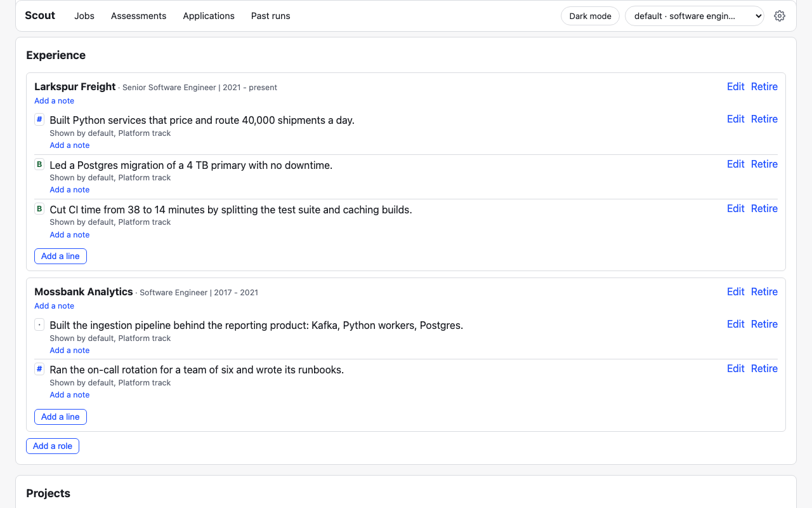Add a note to the CI time line
The height and width of the screenshot is (508, 812).
pyautogui.click(x=70, y=235)
